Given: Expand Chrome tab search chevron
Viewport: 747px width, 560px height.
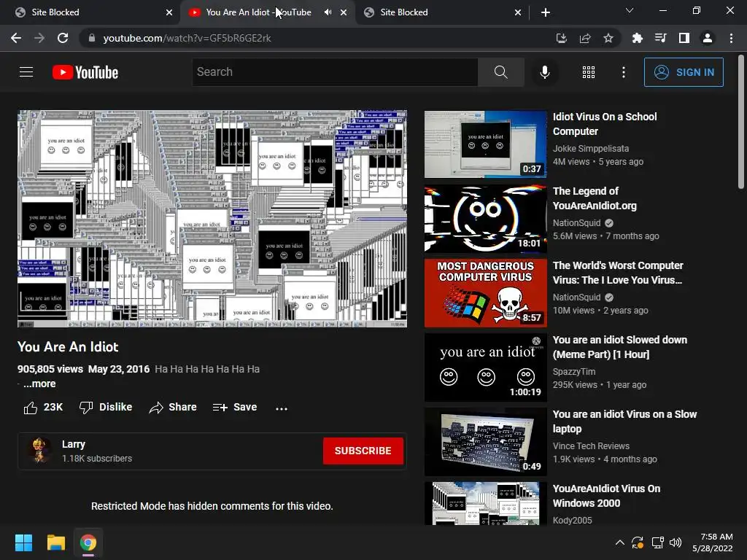Looking at the screenshot, I should point(630,10).
